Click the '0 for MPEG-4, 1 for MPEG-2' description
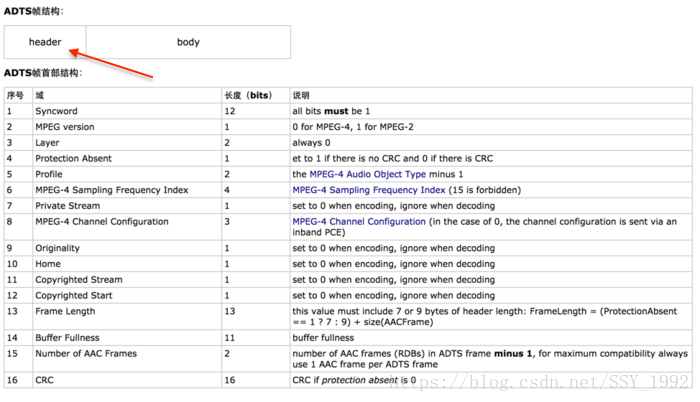 pyautogui.click(x=353, y=127)
